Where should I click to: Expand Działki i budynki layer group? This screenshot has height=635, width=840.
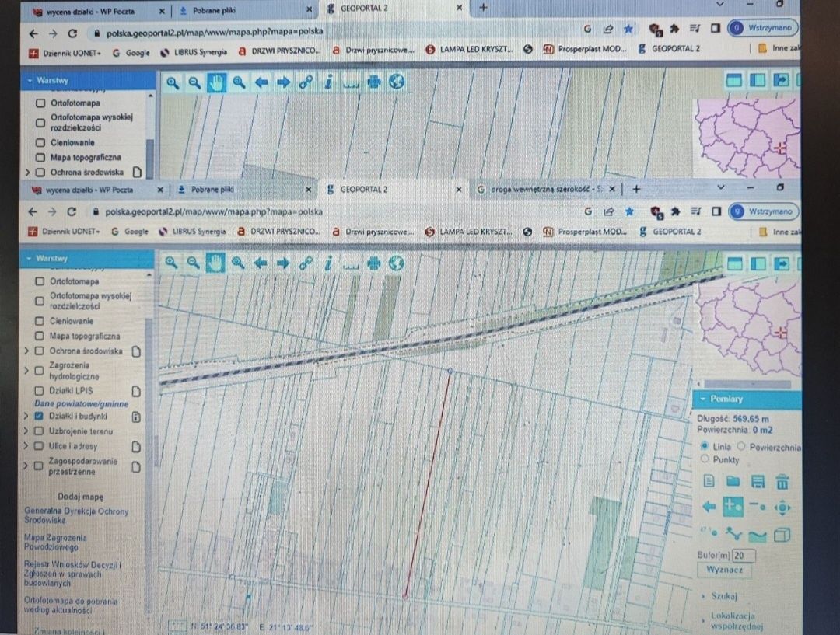click(x=26, y=416)
